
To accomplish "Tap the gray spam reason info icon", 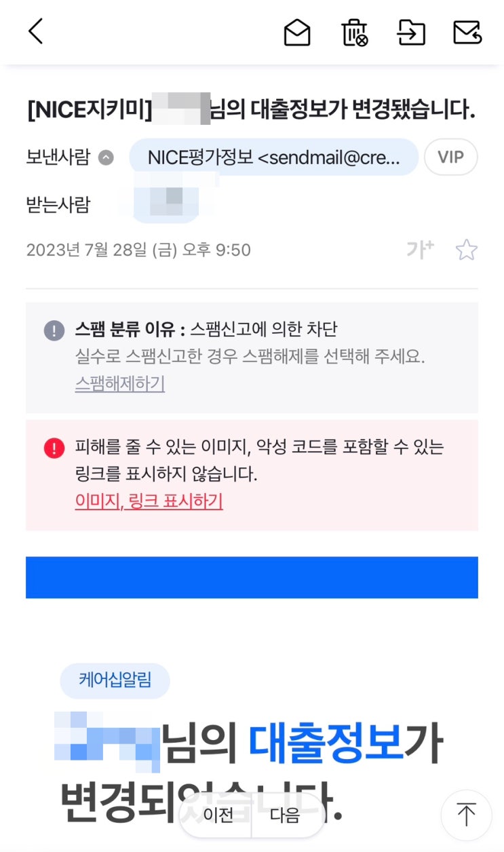I will coord(54,330).
